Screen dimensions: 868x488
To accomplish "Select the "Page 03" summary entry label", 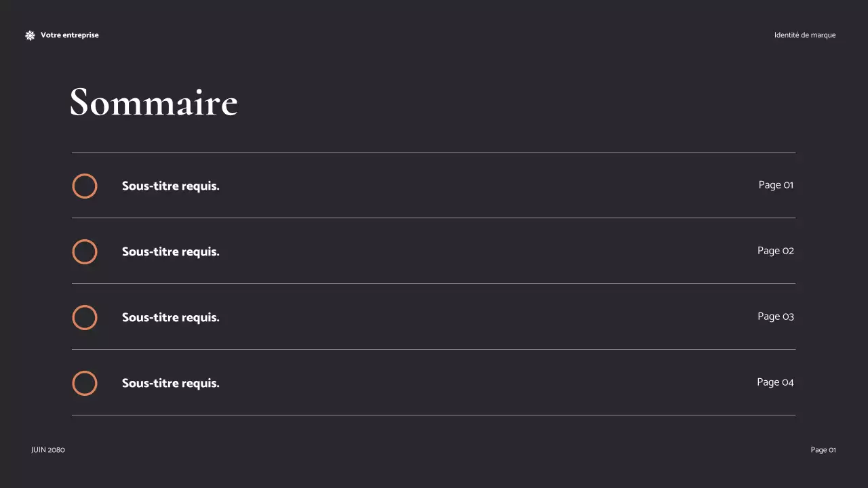I will coord(776,317).
